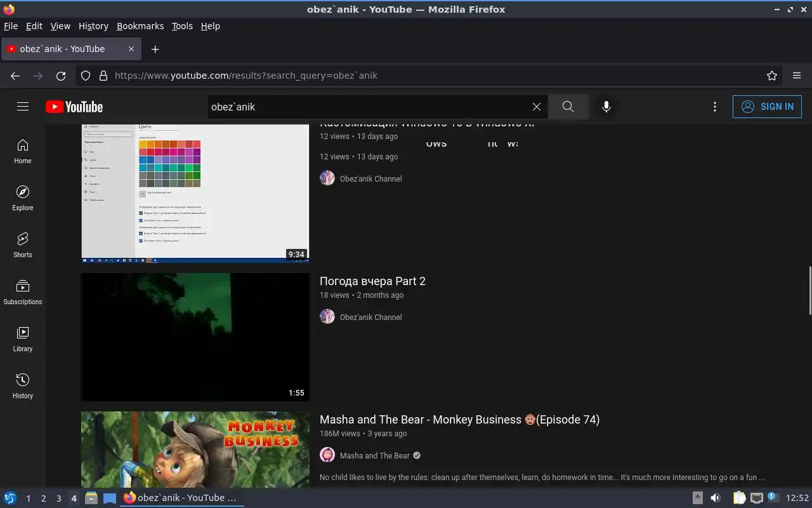Open a new browser tab
The width and height of the screenshot is (812, 508).
(155, 49)
